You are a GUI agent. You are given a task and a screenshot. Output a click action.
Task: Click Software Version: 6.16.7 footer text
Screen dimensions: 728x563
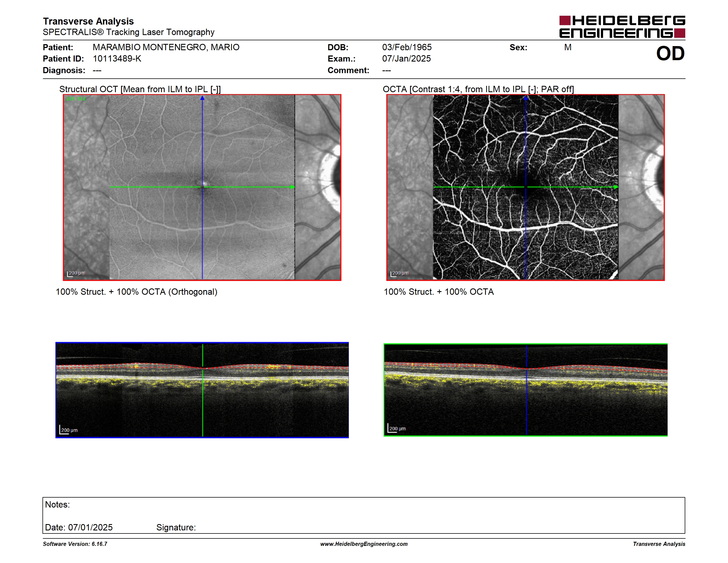tap(75, 544)
